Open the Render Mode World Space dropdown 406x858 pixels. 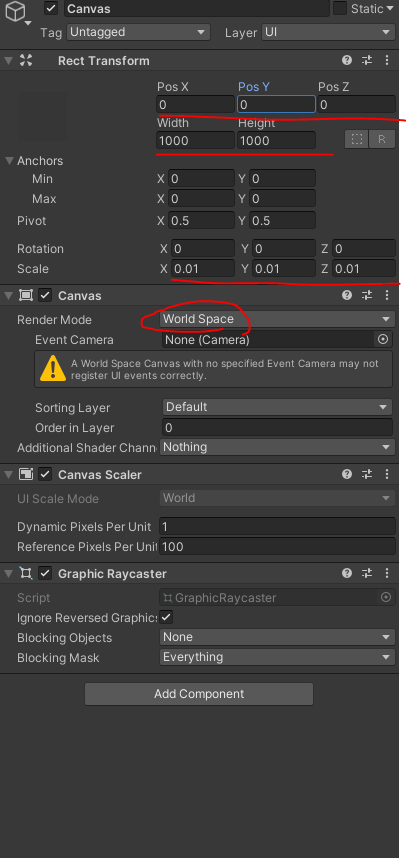click(x=277, y=319)
